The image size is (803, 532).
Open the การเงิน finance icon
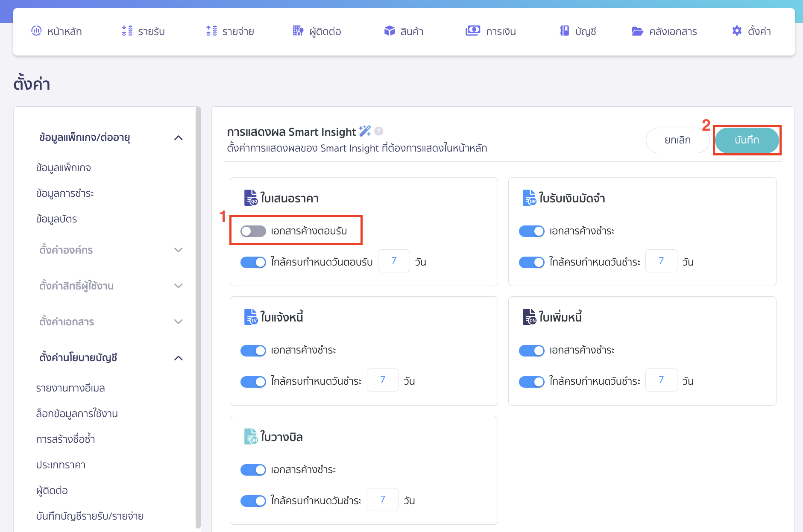pos(472,31)
